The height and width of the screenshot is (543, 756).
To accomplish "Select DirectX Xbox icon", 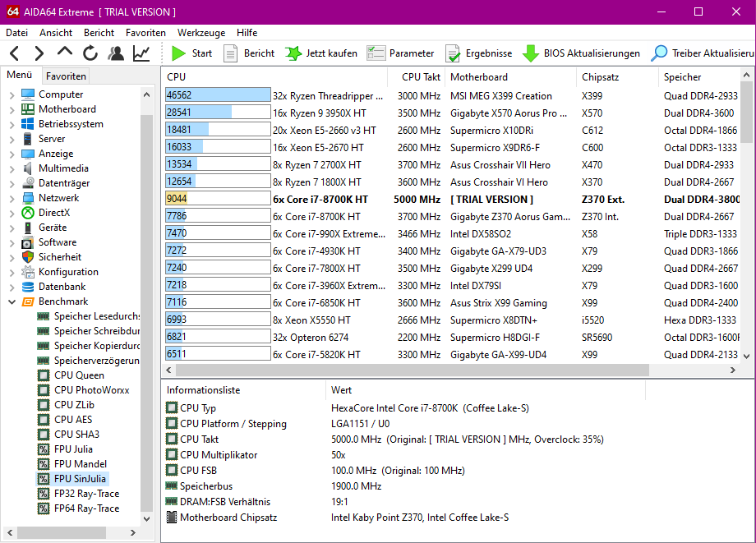I will click(x=28, y=213).
